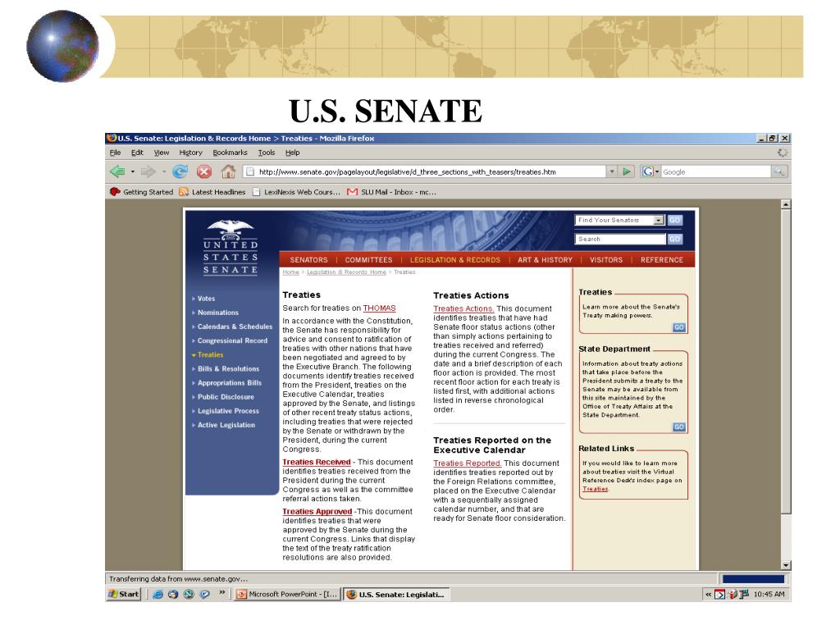Expand the quick launch overflow chevron
The image size is (840, 630).
[x=222, y=593]
